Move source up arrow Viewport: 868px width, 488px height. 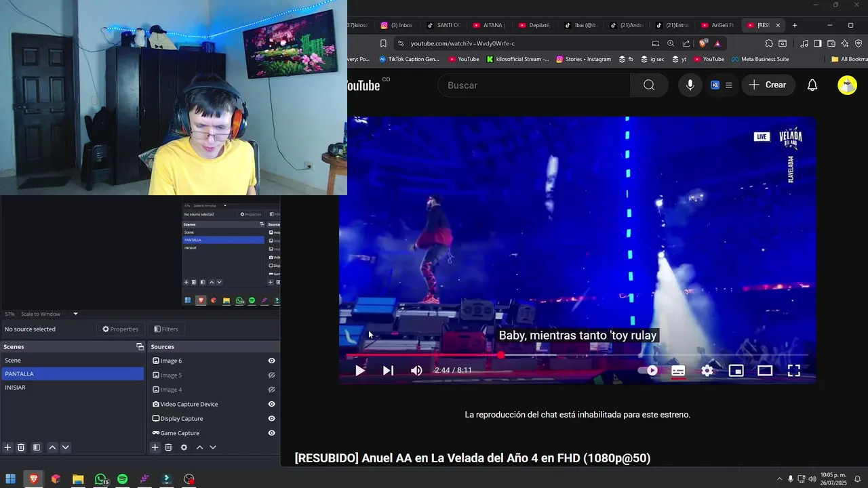(199, 447)
